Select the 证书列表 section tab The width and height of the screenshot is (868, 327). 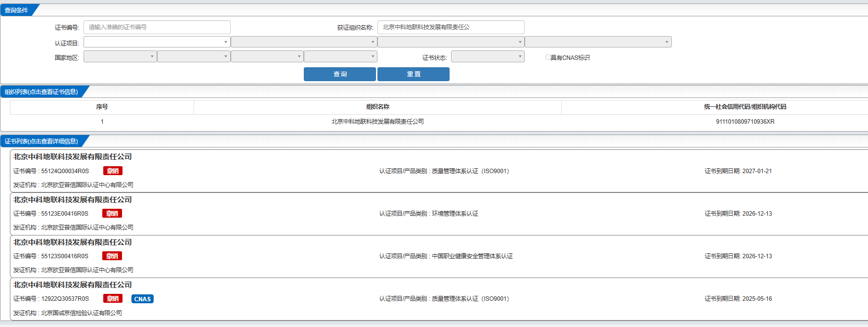(x=41, y=141)
